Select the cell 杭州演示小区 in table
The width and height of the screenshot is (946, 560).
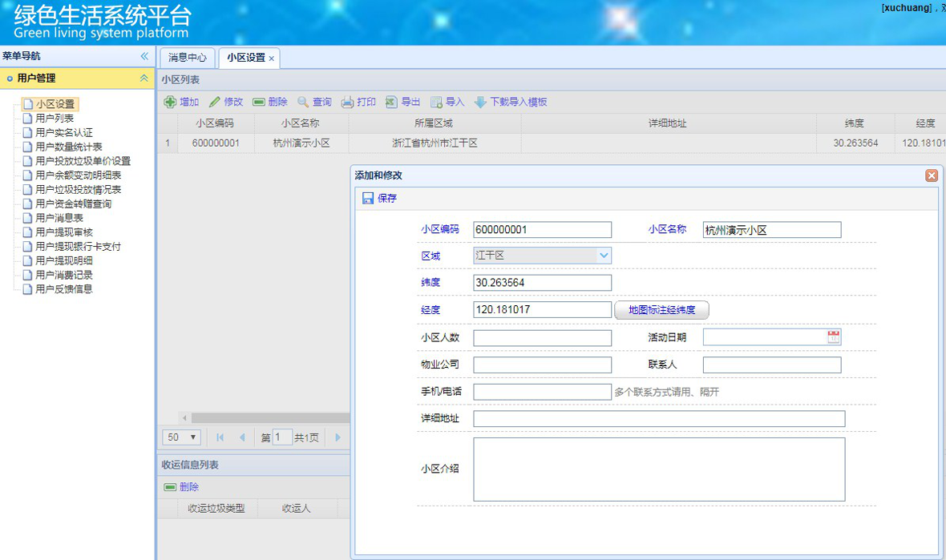tap(301, 143)
